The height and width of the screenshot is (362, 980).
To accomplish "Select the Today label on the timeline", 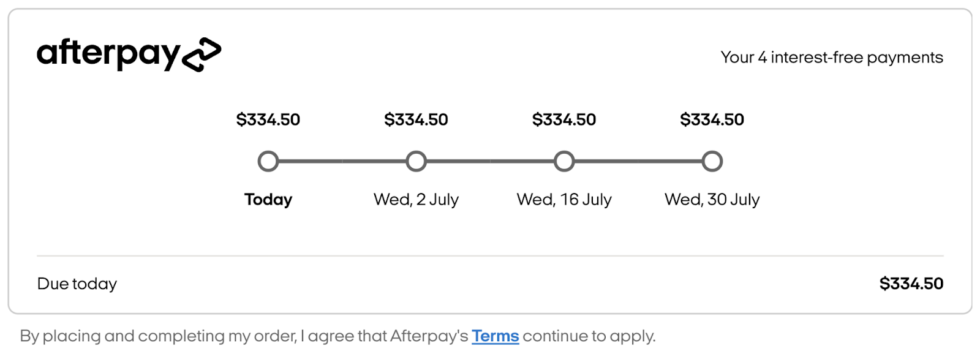I will point(268,199).
